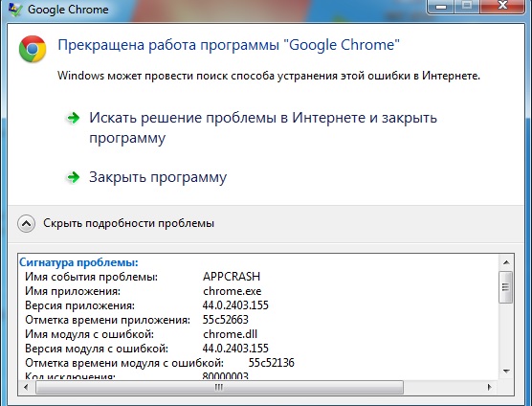This screenshot has width=532, height=406.
Task: Click Скрыть подробности проблемы label
Action: [x=128, y=223]
